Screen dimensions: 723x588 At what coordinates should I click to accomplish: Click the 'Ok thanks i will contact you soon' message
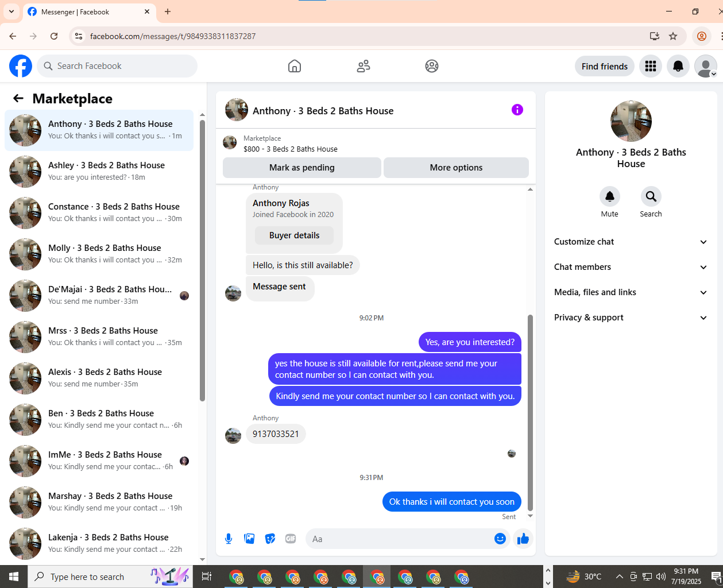coord(452,502)
